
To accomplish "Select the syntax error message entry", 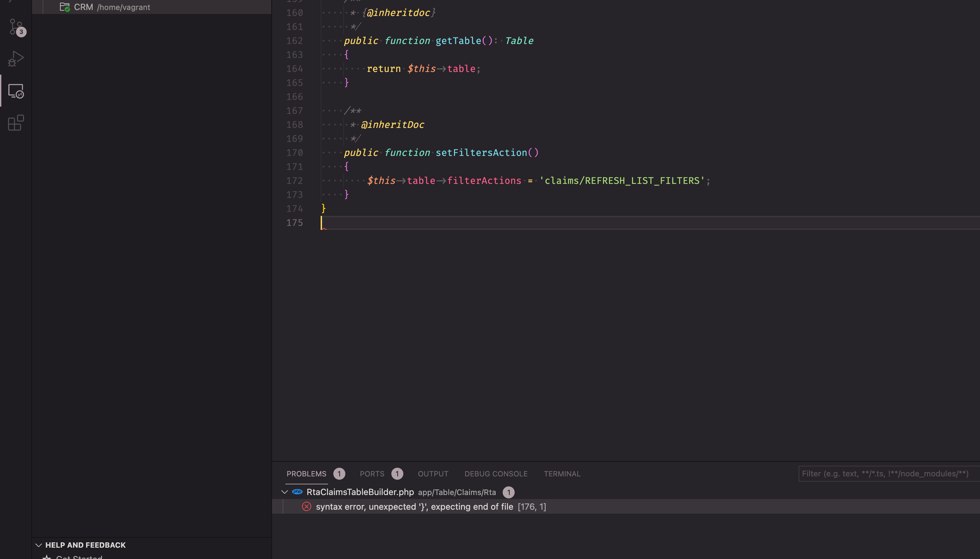I will point(415,506).
